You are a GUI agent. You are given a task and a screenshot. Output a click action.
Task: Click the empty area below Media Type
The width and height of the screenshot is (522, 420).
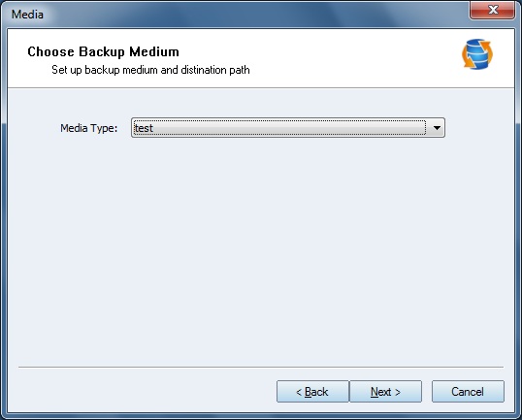tap(261, 249)
